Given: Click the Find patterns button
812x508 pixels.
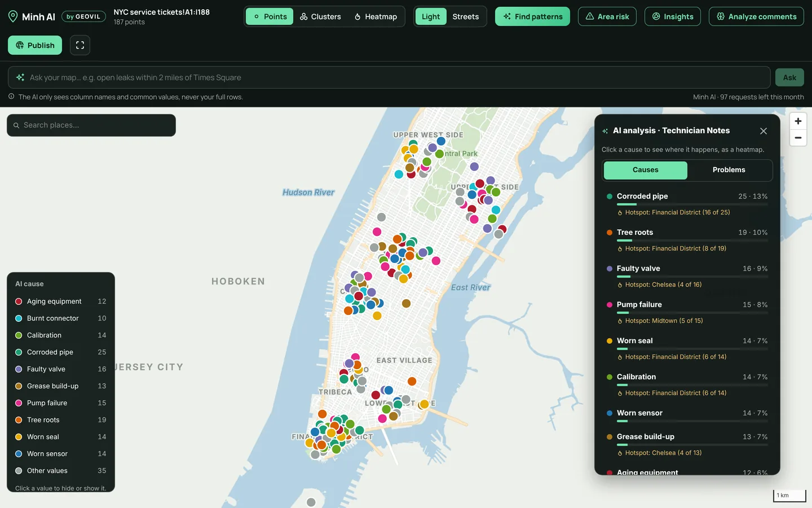Looking at the screenshot, I should coord(532,16).
